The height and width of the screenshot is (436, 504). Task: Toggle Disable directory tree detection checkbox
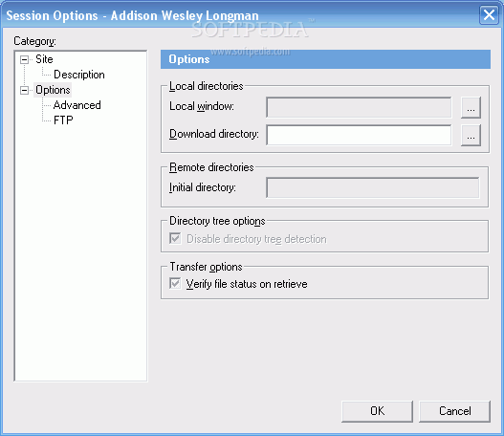click(175, 239)
